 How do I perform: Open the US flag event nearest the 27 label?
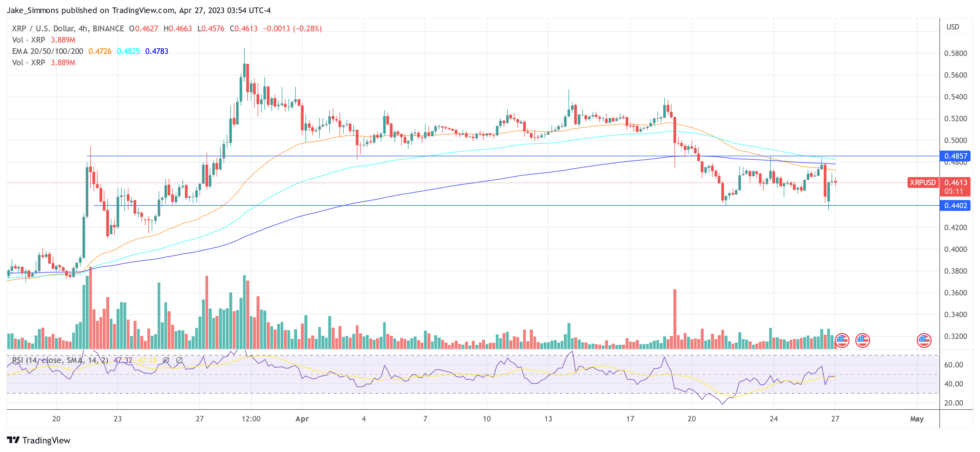(x=842, y=340)
